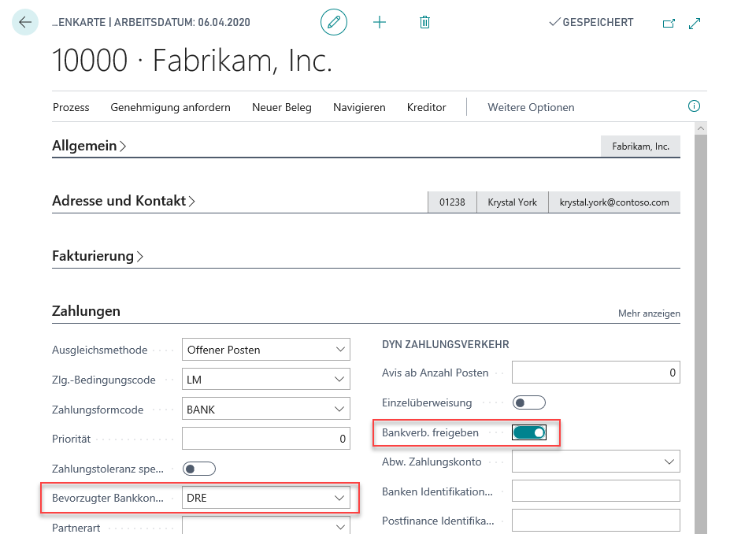The image size is (756, 534).
Task: Open the Prozess menu
Action: coord(71,107)
